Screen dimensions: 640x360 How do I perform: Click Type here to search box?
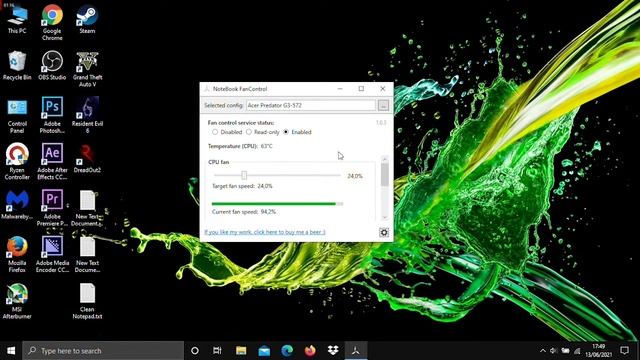coord(103,351)
